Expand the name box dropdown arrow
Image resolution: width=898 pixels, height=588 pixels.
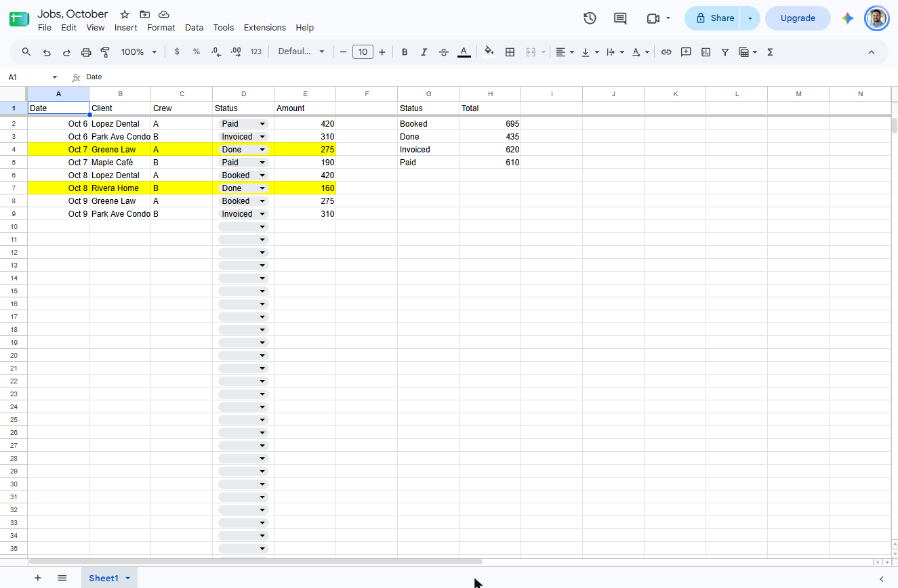pyautogui.click(x=55, y=77)
